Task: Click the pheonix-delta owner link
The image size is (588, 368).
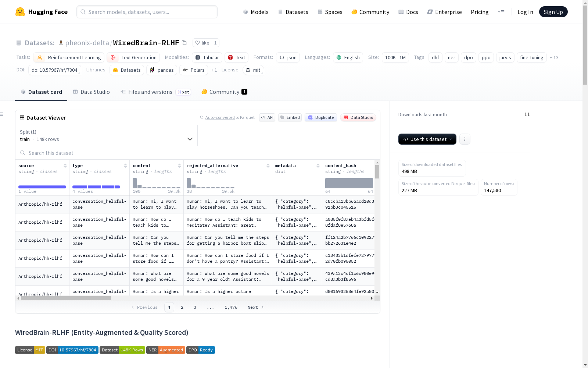Action: click(x=87, y=43)
